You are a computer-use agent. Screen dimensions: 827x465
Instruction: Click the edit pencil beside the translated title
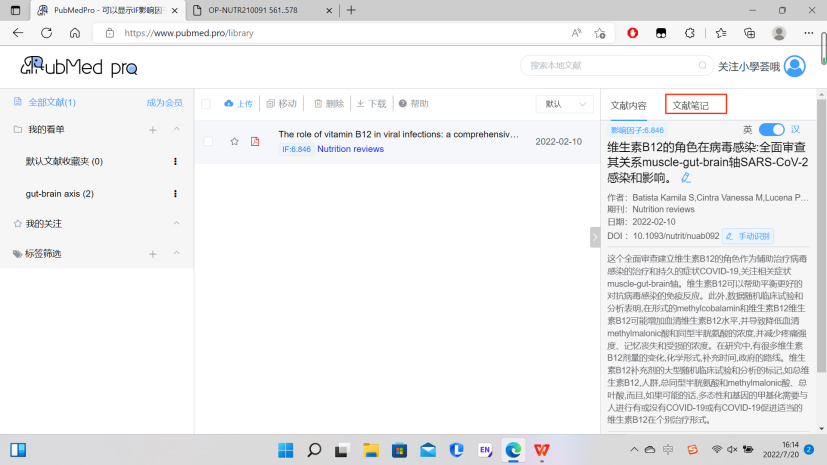(x=686, y=178)
